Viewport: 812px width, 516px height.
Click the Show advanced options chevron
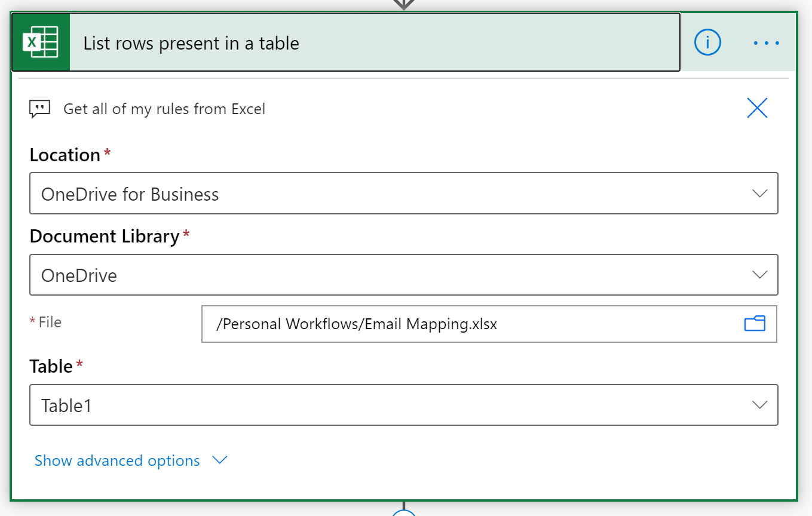(x=220, y=460)
